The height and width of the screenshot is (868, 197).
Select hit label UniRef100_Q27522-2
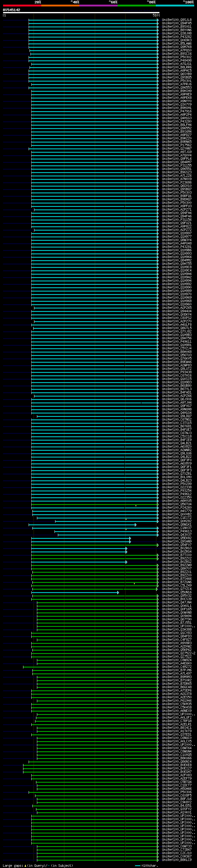tap(179, 653)
